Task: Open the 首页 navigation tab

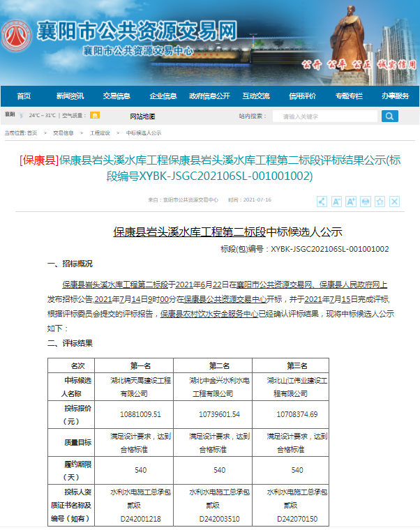Action: click(x=24, y=96)
